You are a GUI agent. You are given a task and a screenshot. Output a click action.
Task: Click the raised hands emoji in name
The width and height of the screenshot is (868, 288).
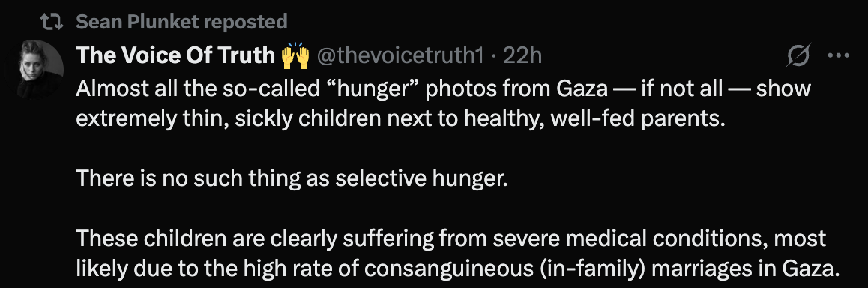[x=295, y=55]
